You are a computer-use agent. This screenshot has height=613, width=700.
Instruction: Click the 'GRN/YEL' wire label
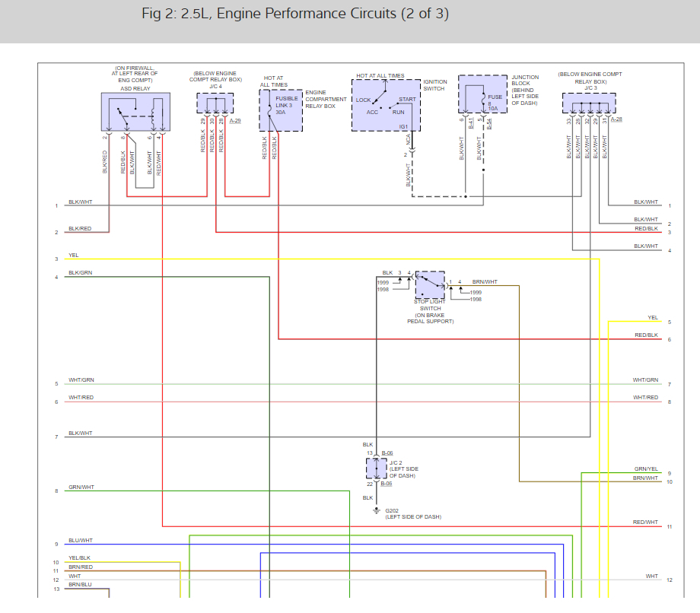tap(646, 469)
